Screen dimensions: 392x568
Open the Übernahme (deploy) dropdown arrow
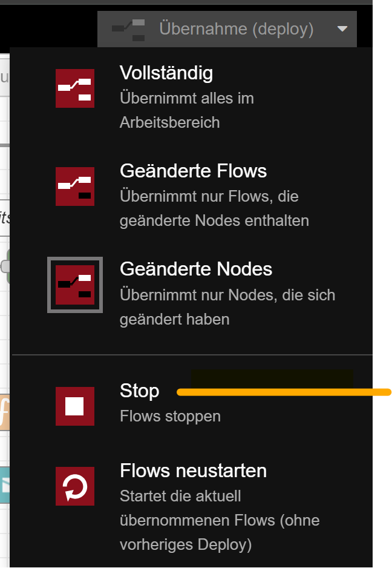point(342,29)
